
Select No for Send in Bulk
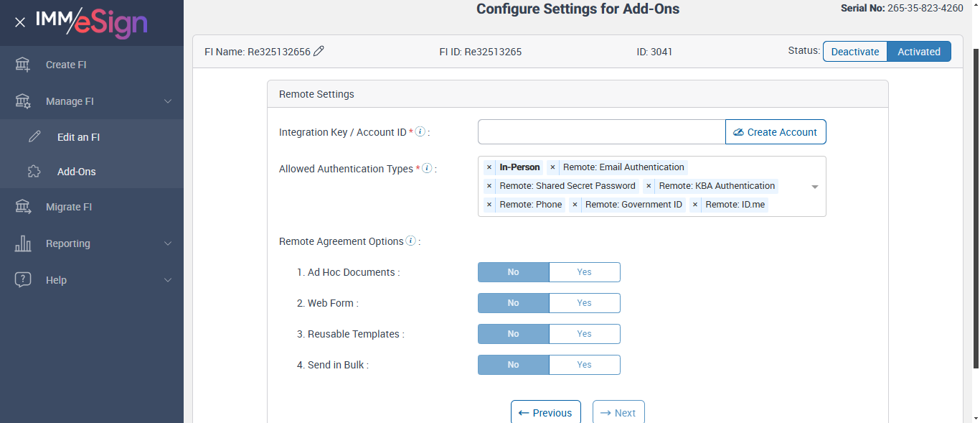tap(513, 365)
